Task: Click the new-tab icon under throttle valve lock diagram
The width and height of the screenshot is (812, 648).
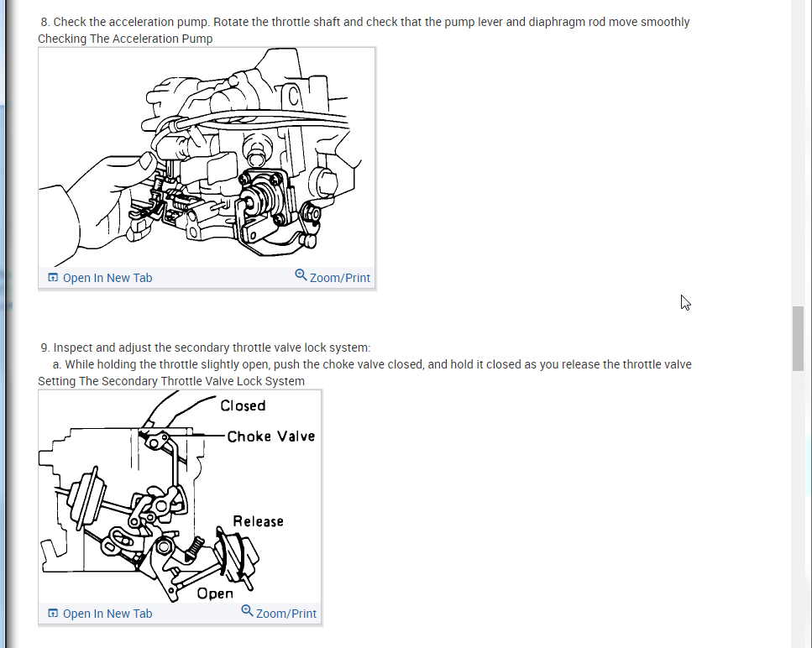Action: tap(53, 614)
